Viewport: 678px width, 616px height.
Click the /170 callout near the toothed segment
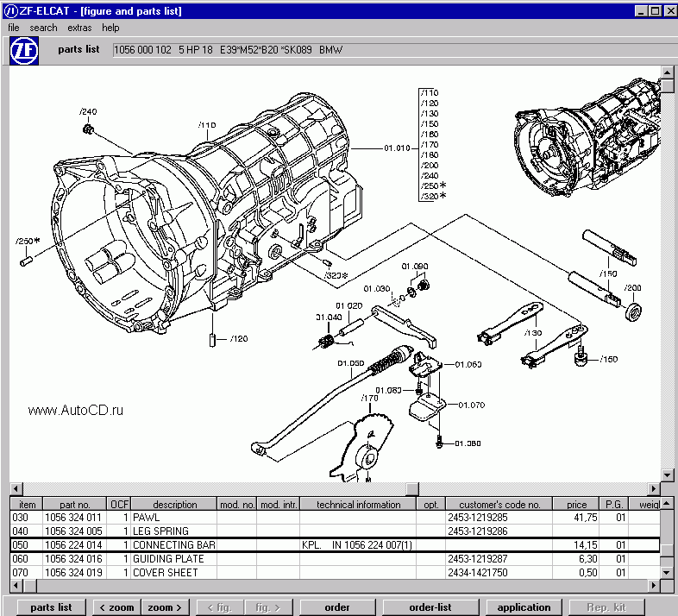coord(370,398)
